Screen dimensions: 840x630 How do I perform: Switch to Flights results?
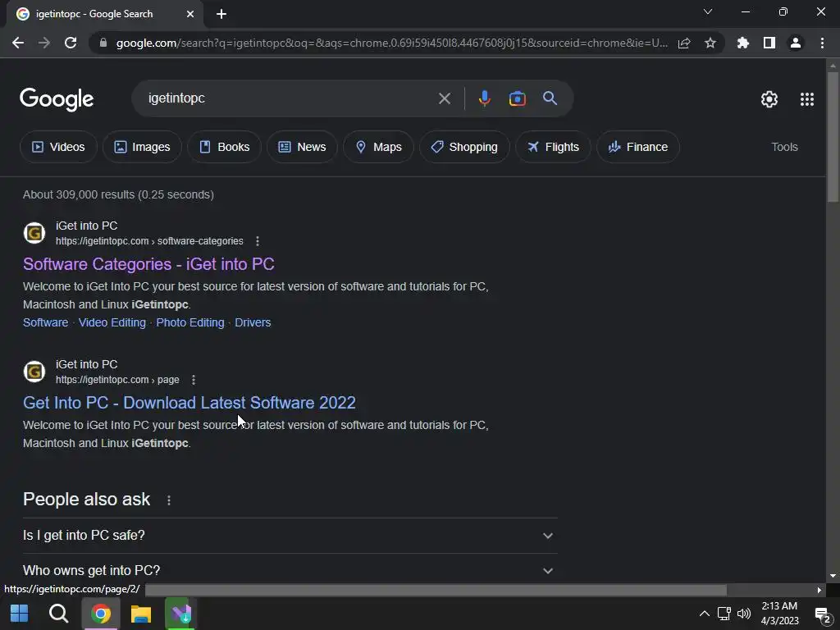coord(553,147)
